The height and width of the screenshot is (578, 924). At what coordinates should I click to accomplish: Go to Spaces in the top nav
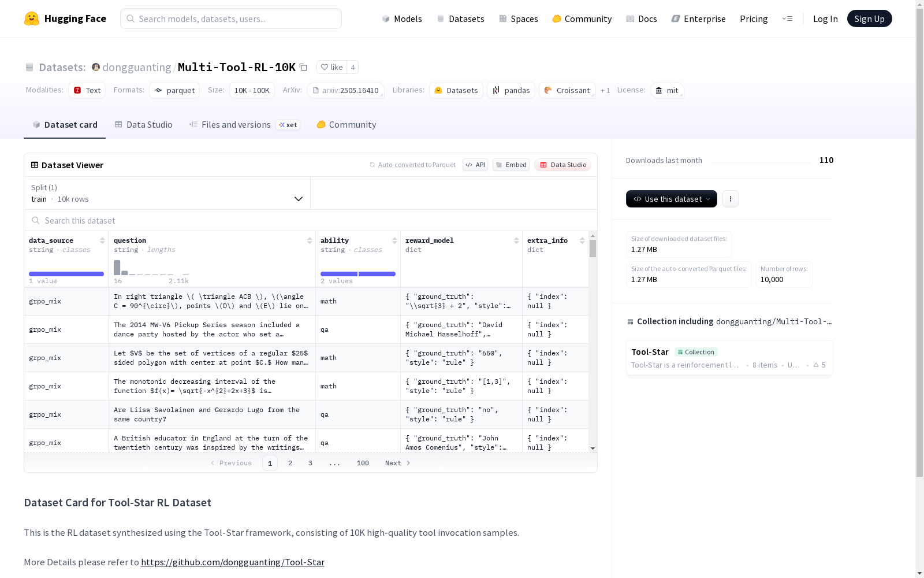coord(518,18)
